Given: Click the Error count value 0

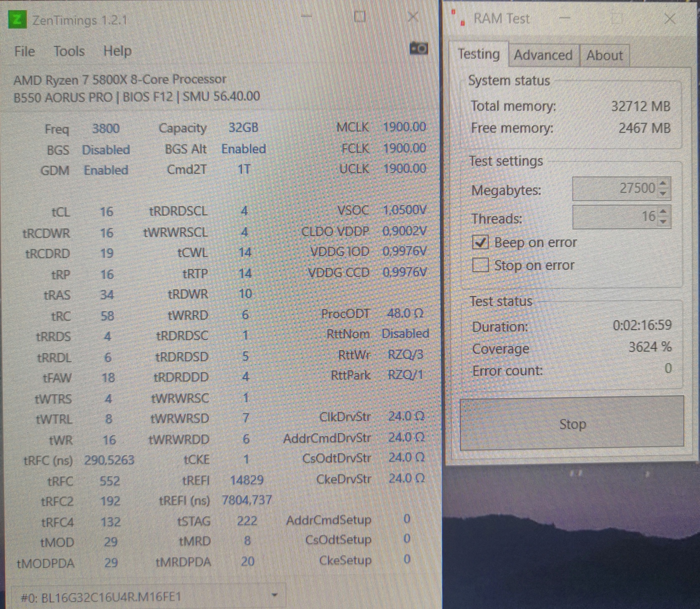Looking at the screenshot, I should click(x=668, y=368).
